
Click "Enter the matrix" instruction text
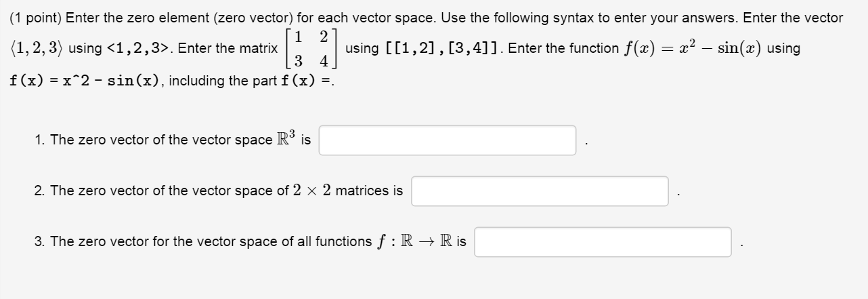(x=227, y=49)
